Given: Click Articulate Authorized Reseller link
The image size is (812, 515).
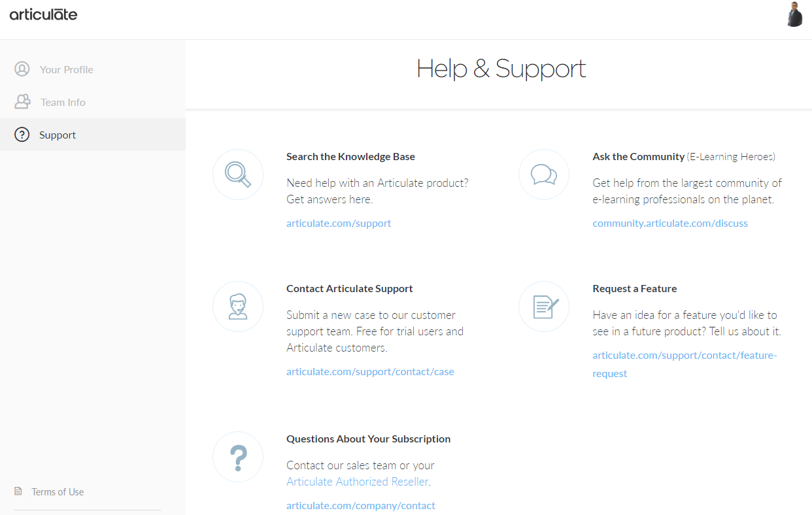Looking at the screenshot, I should click(358, 482).
